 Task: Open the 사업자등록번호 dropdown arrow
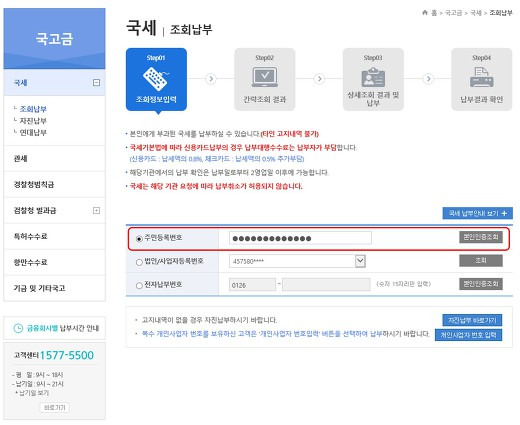(360, 261)
